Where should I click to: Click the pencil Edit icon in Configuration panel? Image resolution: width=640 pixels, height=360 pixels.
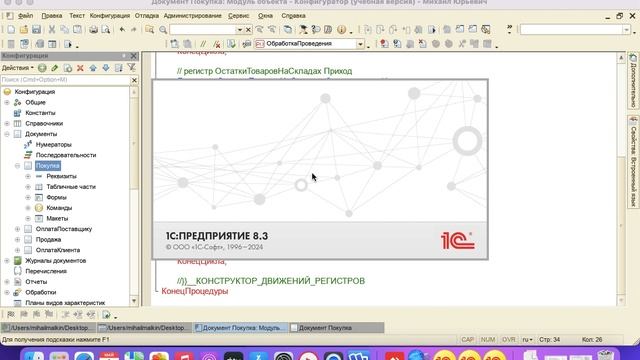click(55, 68)
